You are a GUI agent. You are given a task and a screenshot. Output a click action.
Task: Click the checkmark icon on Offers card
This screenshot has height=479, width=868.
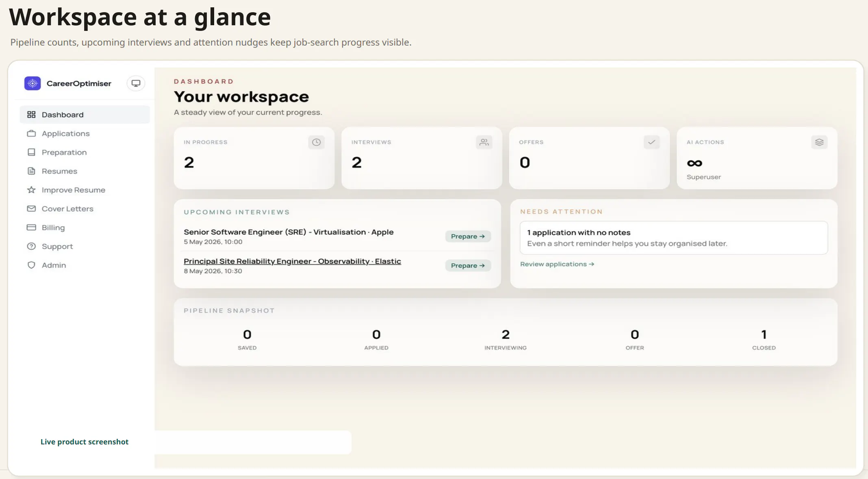pyautogui.click(x=652, y=142)
